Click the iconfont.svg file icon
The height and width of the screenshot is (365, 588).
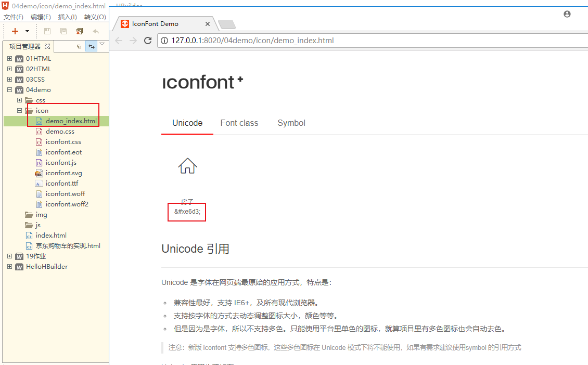[x=39, y=173]
